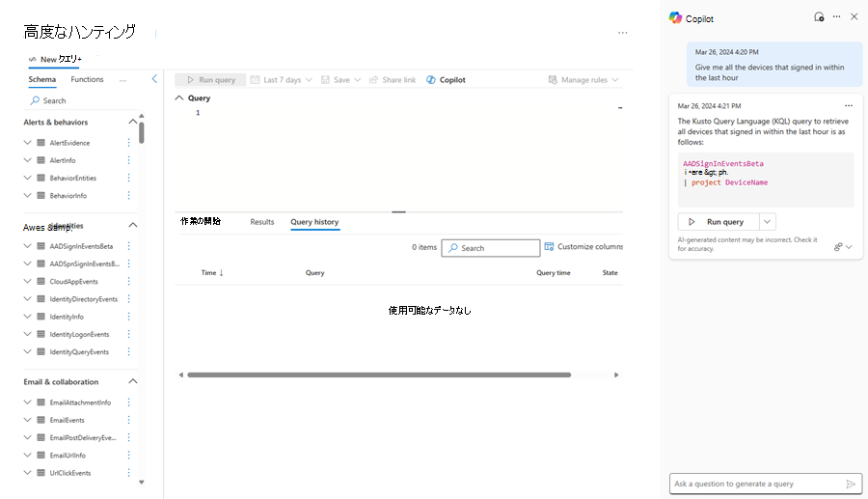The width and height of the screenshot is (868, 499).
Task: Open EmailUrlInfo more options menu
Action: [129, 456]
